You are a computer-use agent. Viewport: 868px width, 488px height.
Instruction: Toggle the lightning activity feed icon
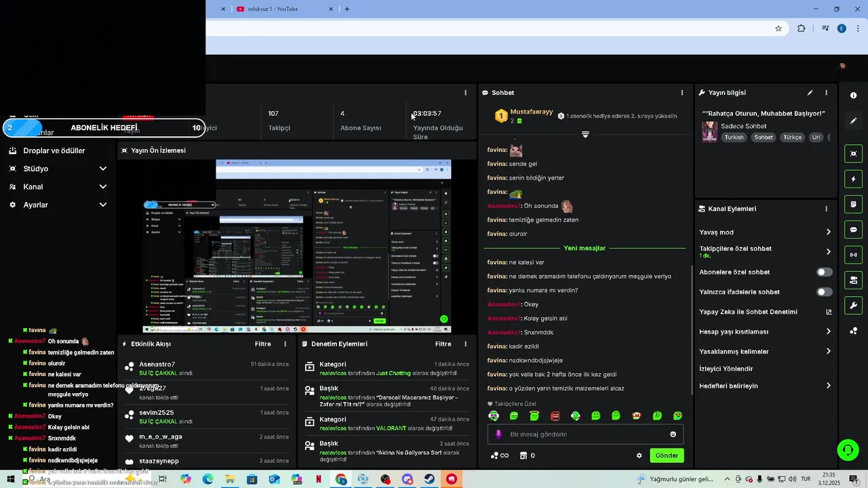coord(854,179)
